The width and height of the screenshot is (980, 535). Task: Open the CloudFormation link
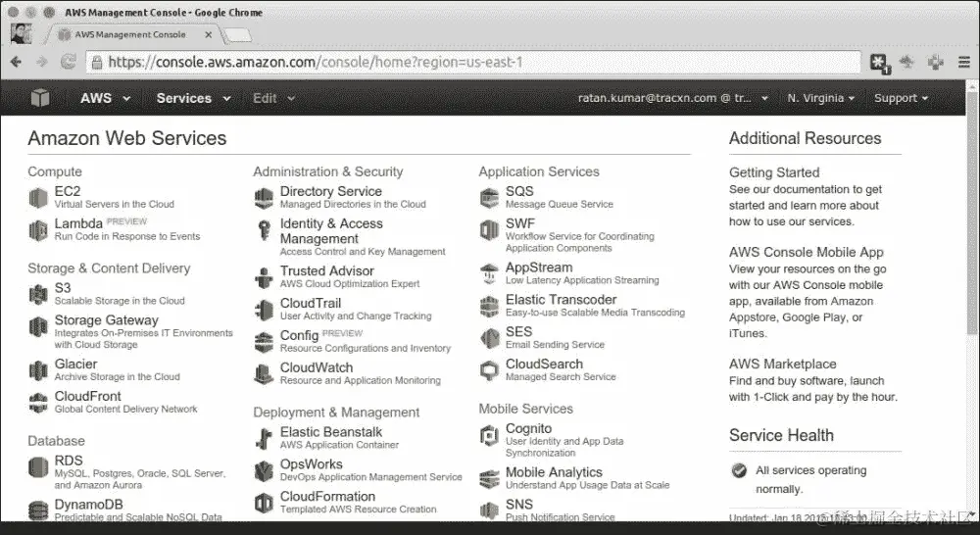coord(327,496)
